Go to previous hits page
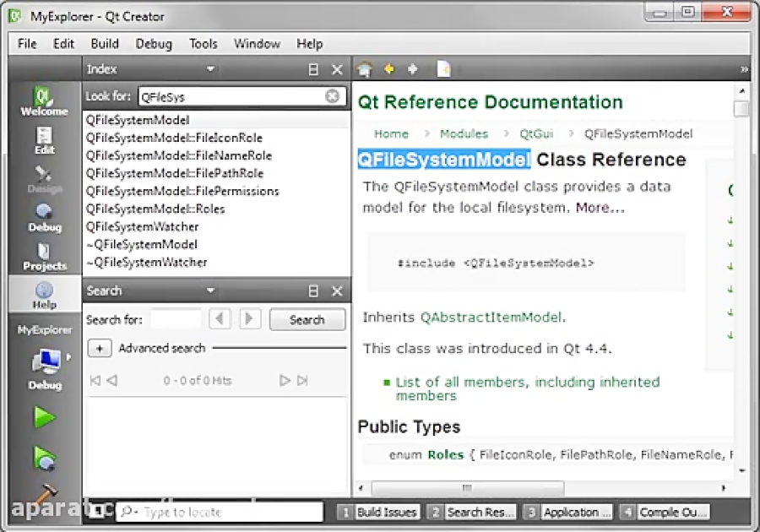 [x=112, y=381]
